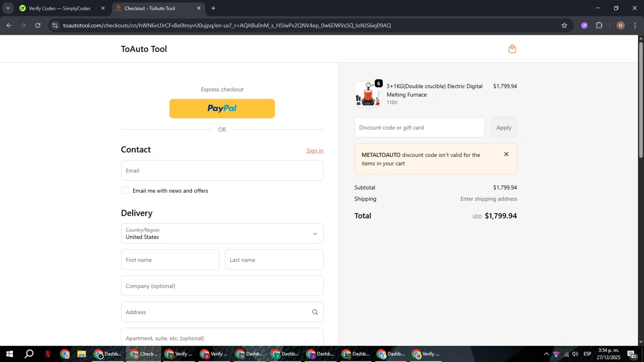Apply the discount code

coord(504,127)
